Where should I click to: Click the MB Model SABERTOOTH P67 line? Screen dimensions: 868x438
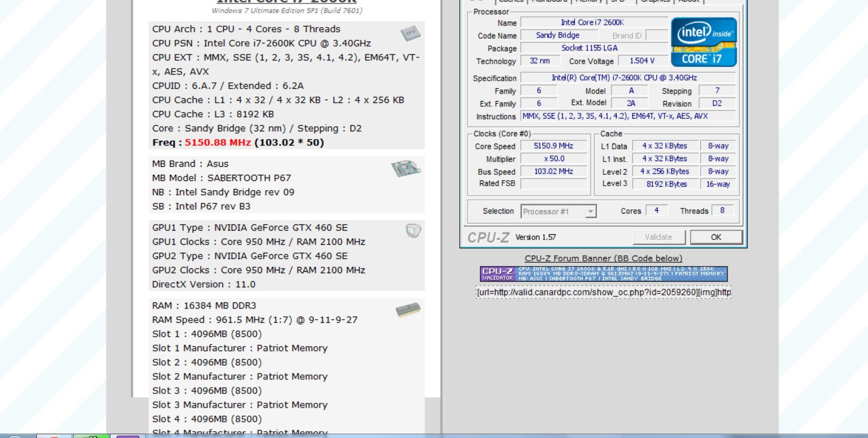[x=221, y=178]
